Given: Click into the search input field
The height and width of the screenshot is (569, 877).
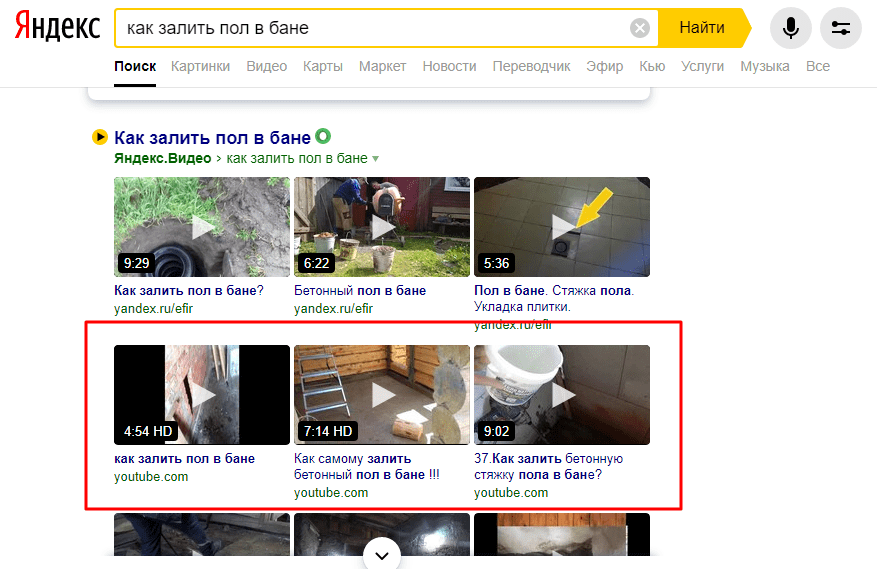Looking at the screenshot, I should click(370, 28).
